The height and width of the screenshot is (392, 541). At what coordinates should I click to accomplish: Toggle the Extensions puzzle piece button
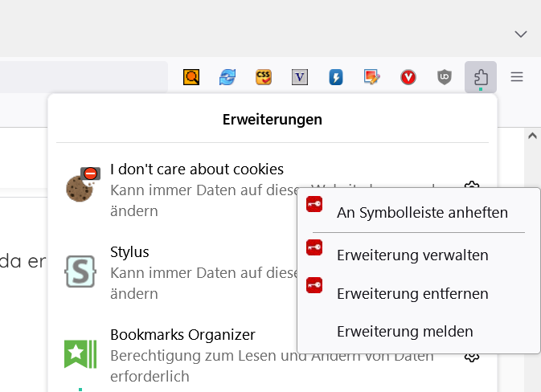pyautogui.click(x=481, y=77)
